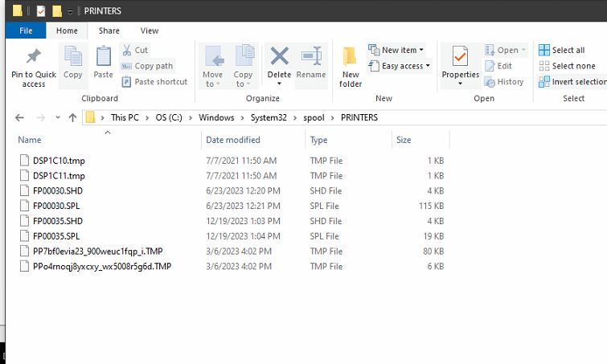
Task: Click the Select all icon
Action: [544, 50]
